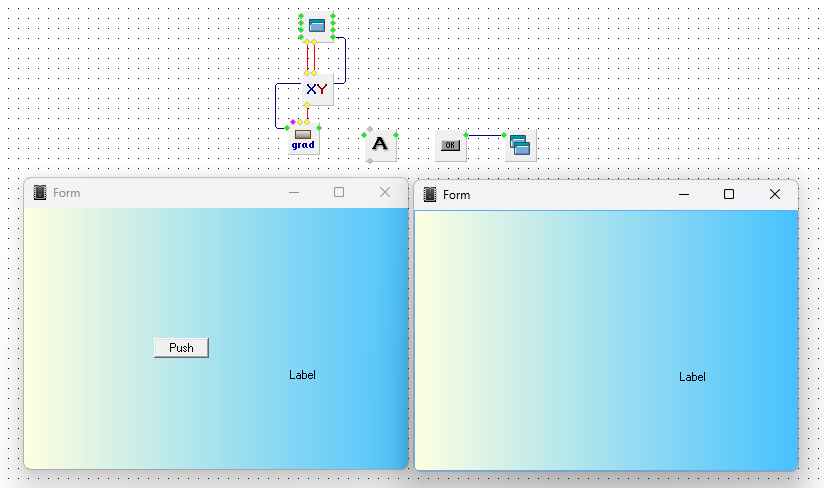Maximize the left Form window
The width and height of the screenshot is (824, 488).
tap(339, 193)
